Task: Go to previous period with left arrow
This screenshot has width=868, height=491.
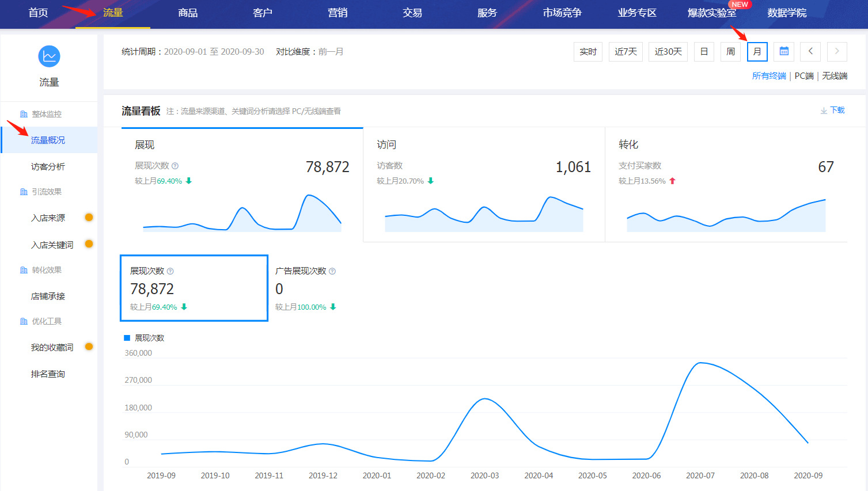Action: (x=810, y=52)
